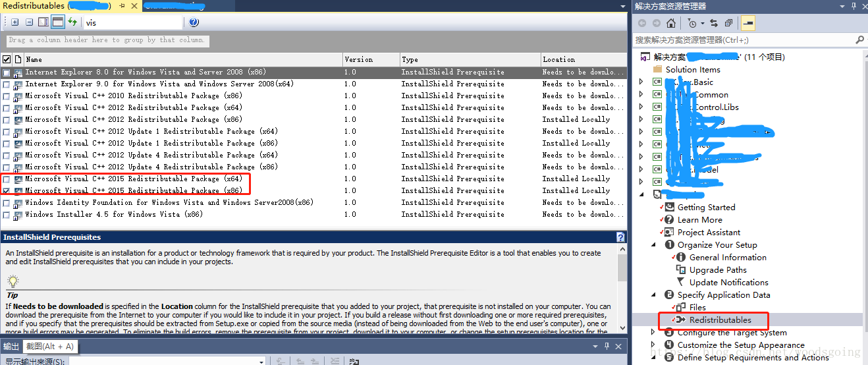
Task: Open the output source dropdown
Action: 261,361
